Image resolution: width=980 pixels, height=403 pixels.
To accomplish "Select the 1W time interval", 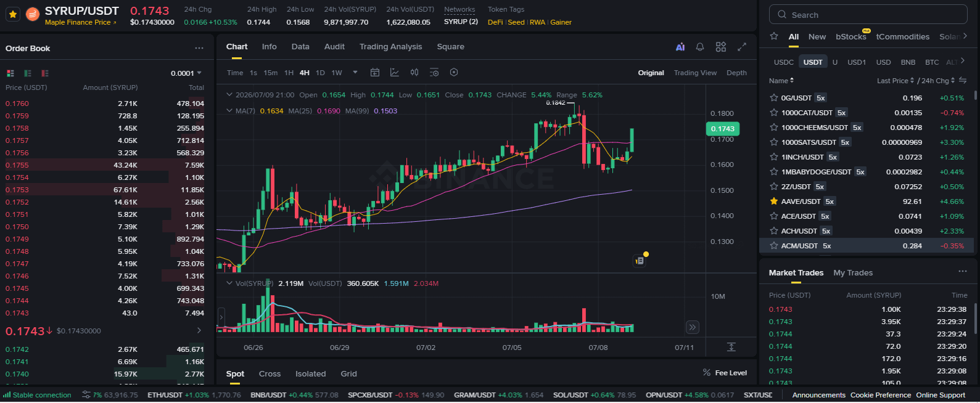I will pos(337,73).
